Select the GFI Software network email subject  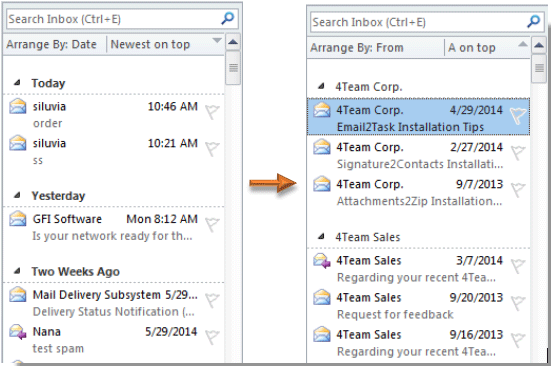click(112, 236)
